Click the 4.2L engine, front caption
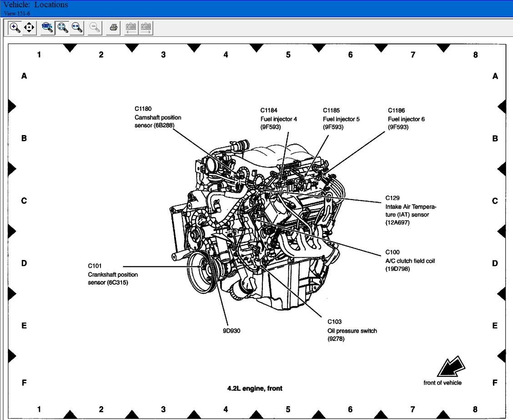513x420 pixels. (255, 388)
